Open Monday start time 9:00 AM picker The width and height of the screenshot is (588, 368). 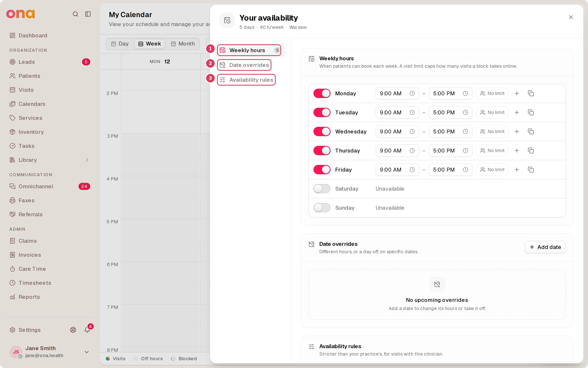(397, 94)
